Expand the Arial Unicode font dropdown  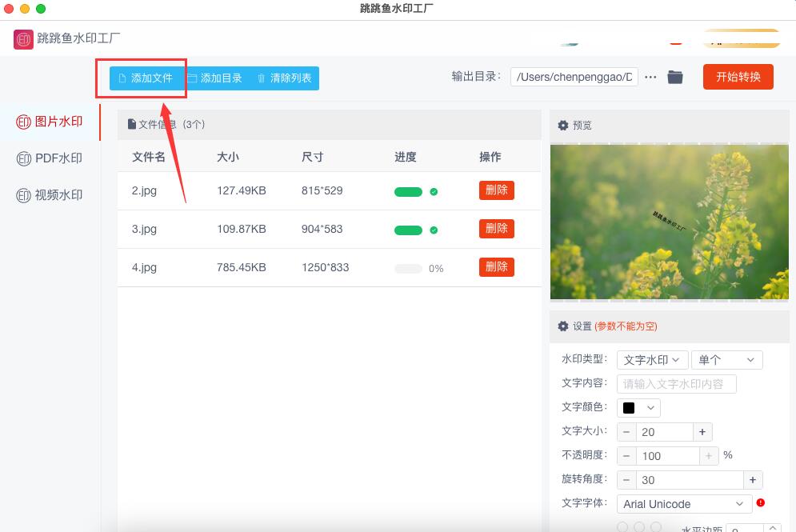click(x=684, y=504)
